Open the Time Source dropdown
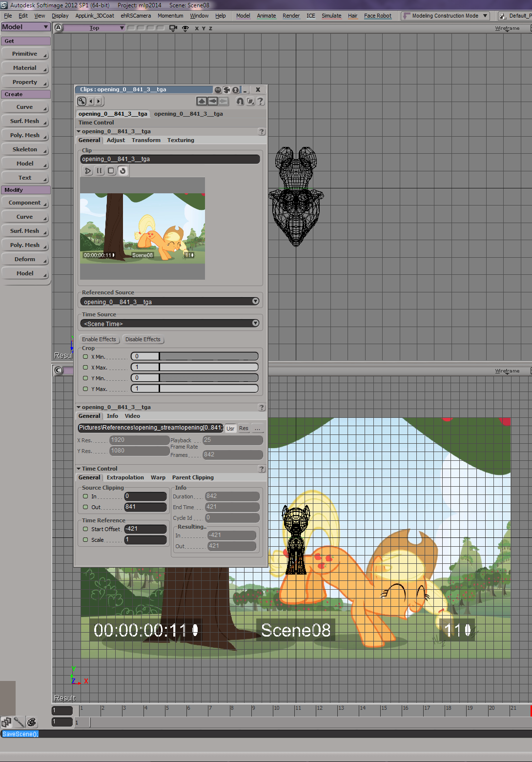The image size is (532, 762). [255, 324]
